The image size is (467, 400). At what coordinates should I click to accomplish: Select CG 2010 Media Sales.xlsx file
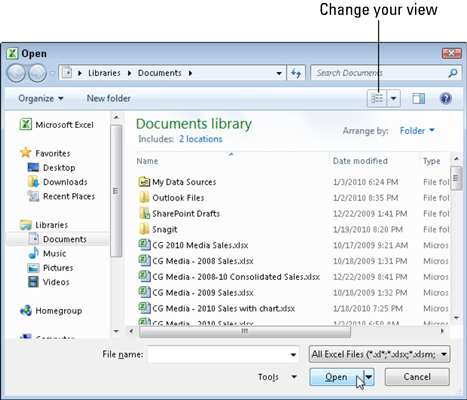point(193,245)
